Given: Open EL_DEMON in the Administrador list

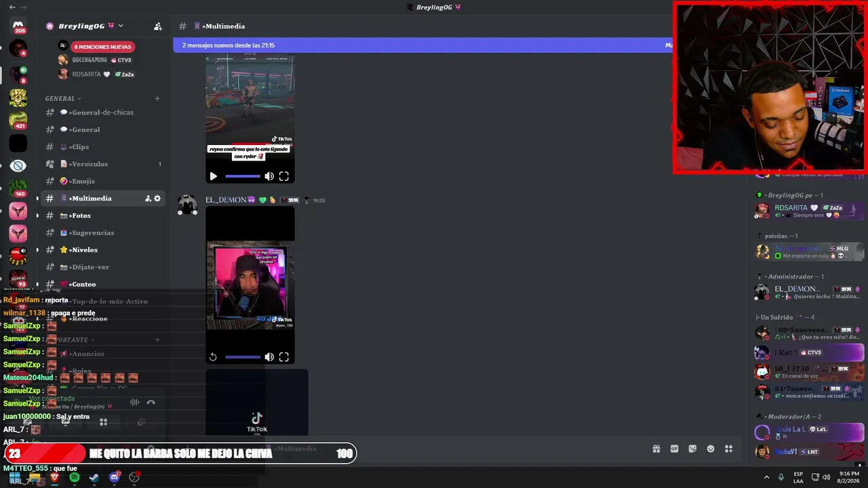Looking at the screenshot, I should pyautogui.click(x=809, y=292).
